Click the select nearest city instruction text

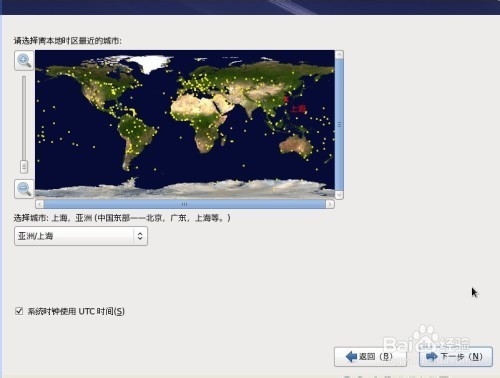68,41
